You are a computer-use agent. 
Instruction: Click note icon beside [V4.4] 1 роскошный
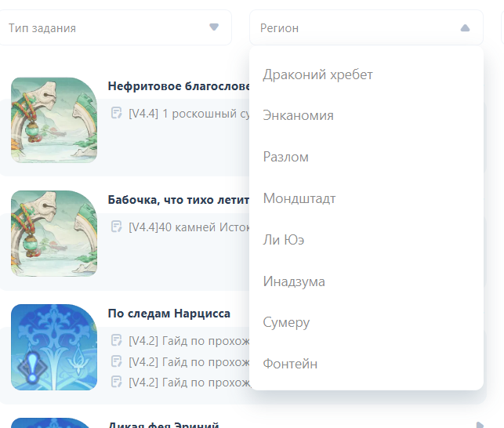pos(116,113)
